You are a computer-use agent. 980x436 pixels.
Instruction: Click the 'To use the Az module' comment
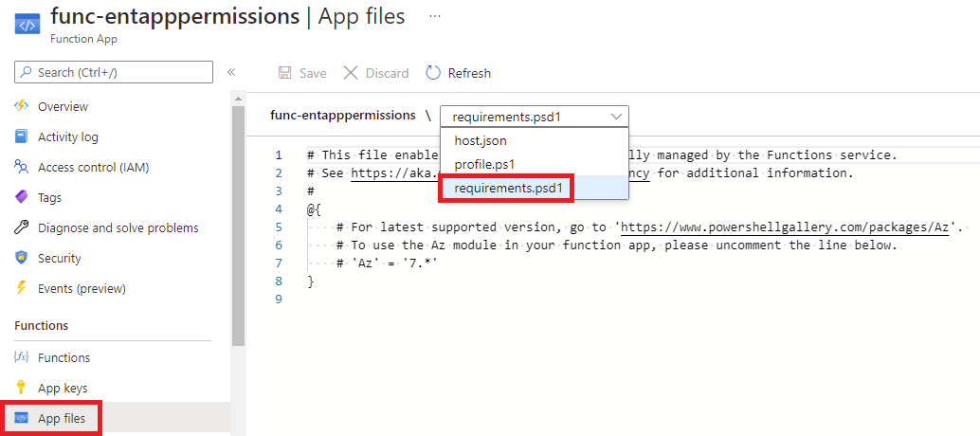pos(617,245)
